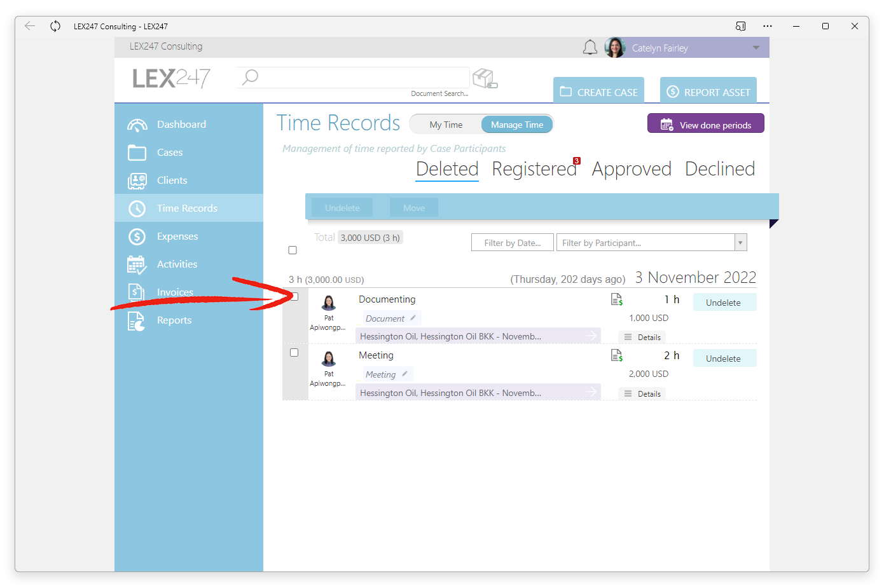Screen dimensions: 884x588
Task: Open case arrow on Meeting row
Action: click(x=591, y=392)
